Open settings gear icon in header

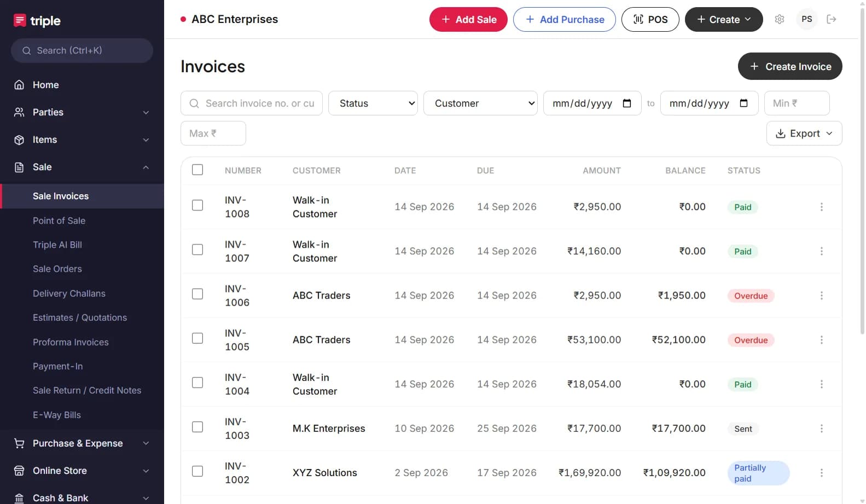point(780,19)
